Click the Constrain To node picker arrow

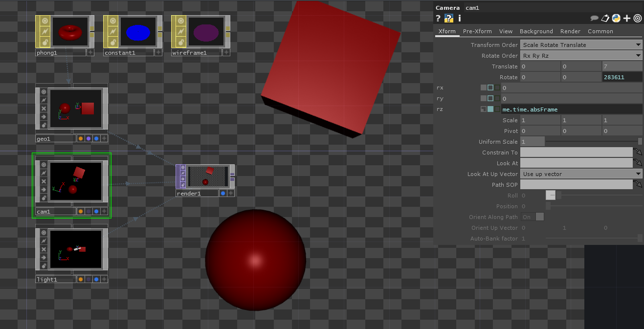pos(638,153)
